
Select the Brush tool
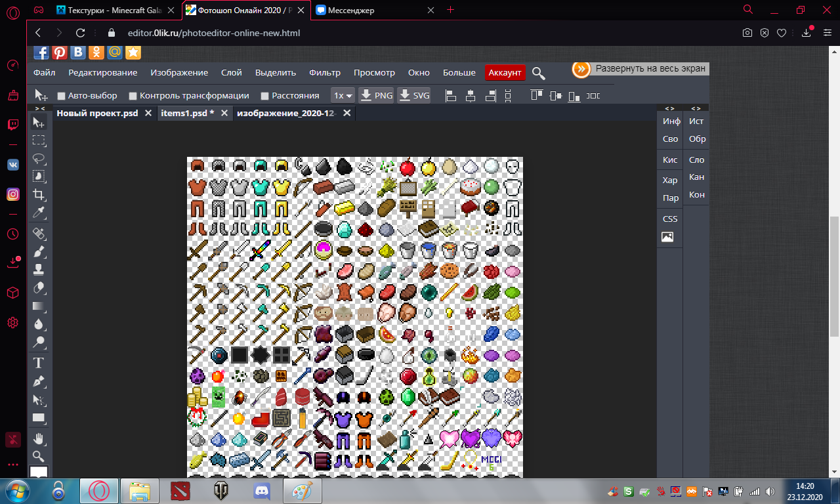click(39, 251)
